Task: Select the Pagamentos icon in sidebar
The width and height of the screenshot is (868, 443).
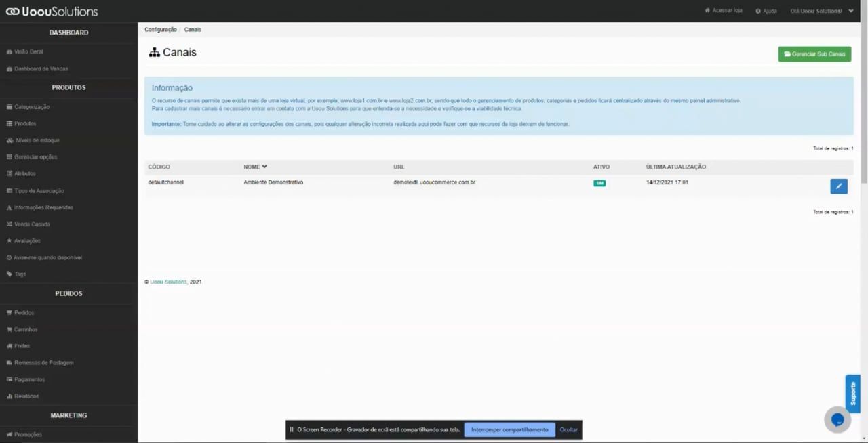Action: pyautogui.click(x=9, y=379)
